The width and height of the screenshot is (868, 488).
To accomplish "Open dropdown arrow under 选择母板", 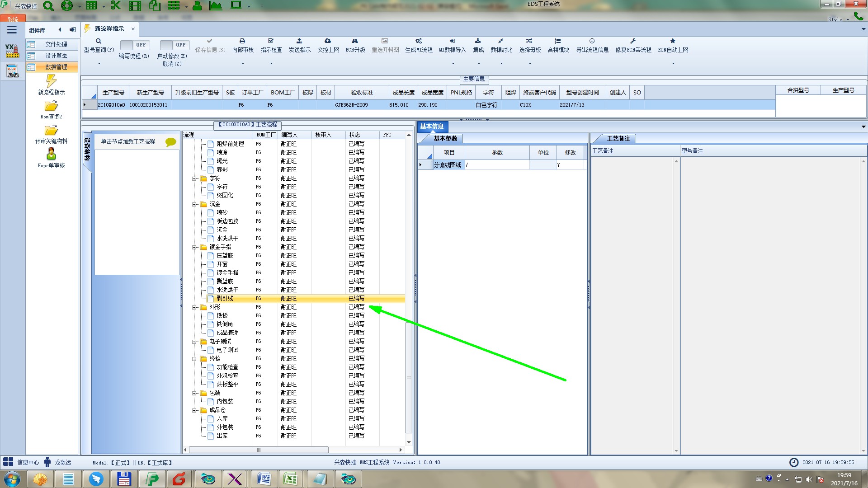I will point(530,63).
